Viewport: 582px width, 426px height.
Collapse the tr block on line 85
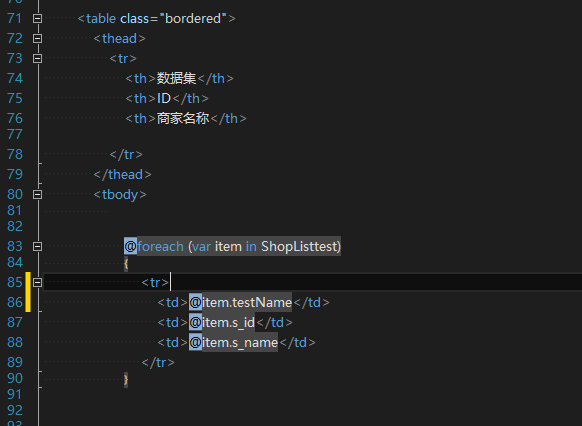point(37,282)
